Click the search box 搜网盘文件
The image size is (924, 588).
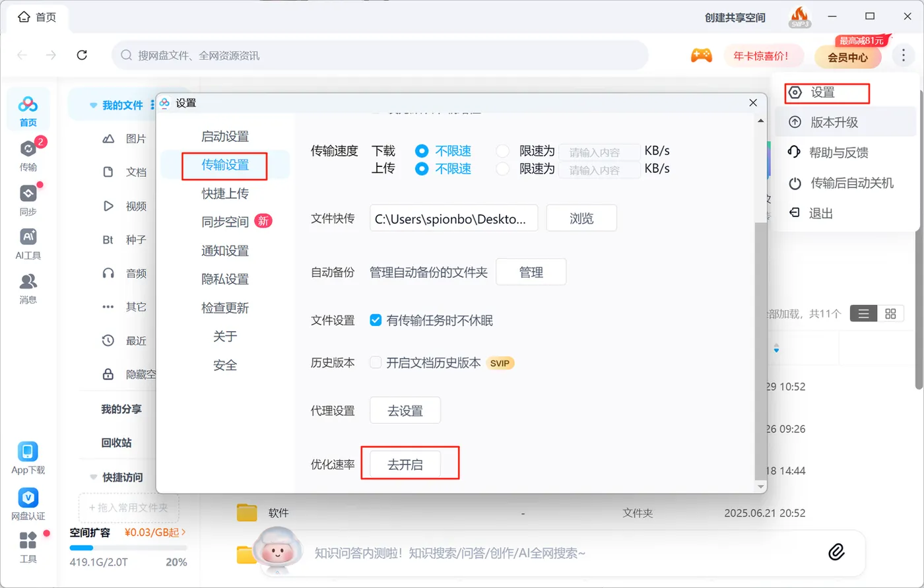380,55
